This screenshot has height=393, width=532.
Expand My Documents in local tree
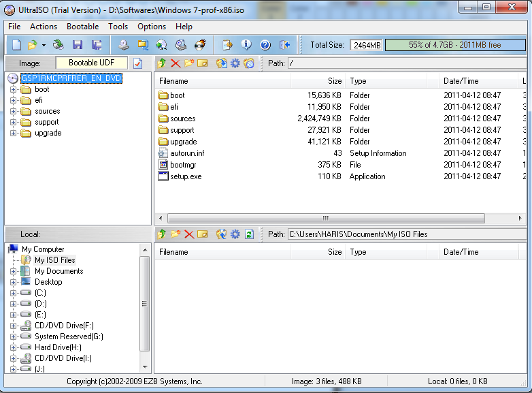13,271
